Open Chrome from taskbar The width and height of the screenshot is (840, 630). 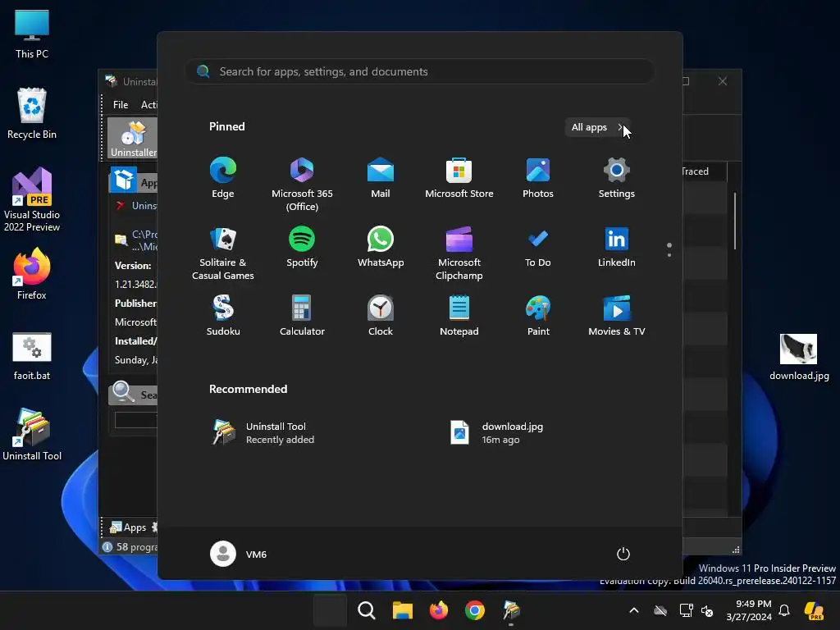[x=475, y=610]
